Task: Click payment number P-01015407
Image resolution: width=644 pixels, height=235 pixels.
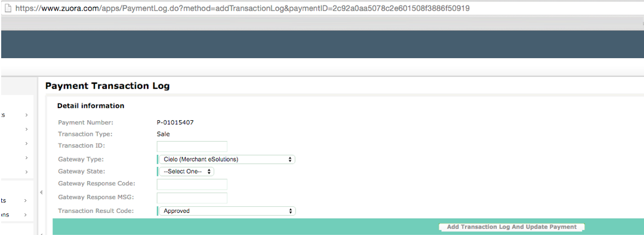Action: pos(175,122)
